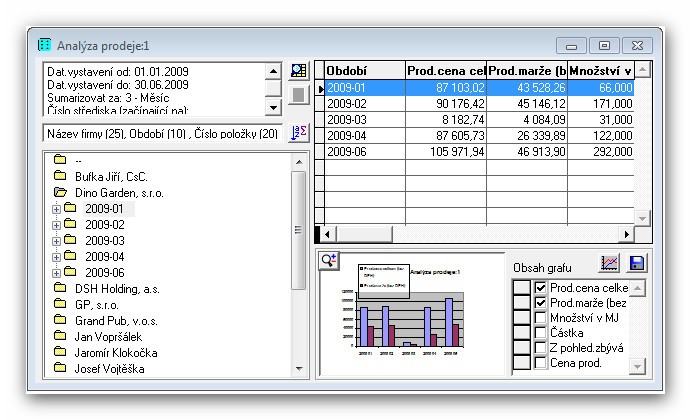Click the gray stop square button
The image size is (691, 420).
[298, 96]
